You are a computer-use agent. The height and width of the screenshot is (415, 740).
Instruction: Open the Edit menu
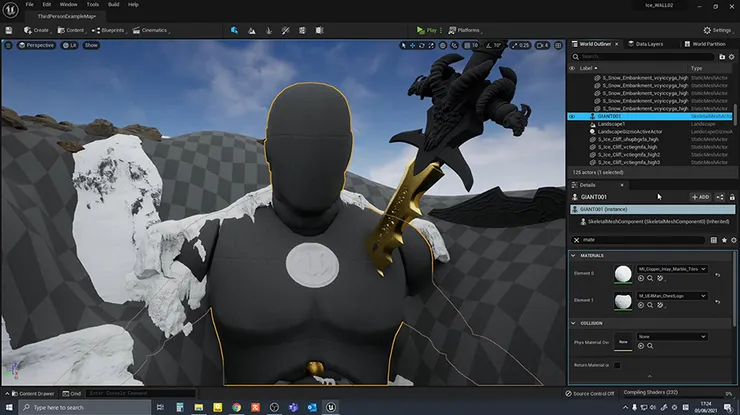click(x=47, y=4)
